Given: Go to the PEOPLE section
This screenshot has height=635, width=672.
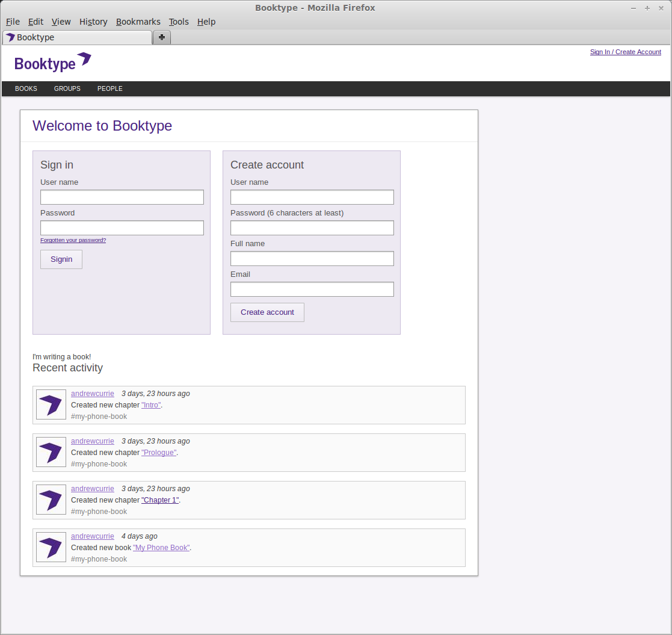Looking at the screenshot, I should click(109, 88).
